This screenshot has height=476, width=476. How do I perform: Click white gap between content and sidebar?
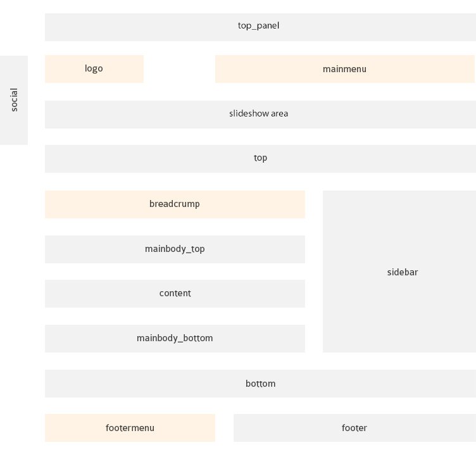point(314,294)
